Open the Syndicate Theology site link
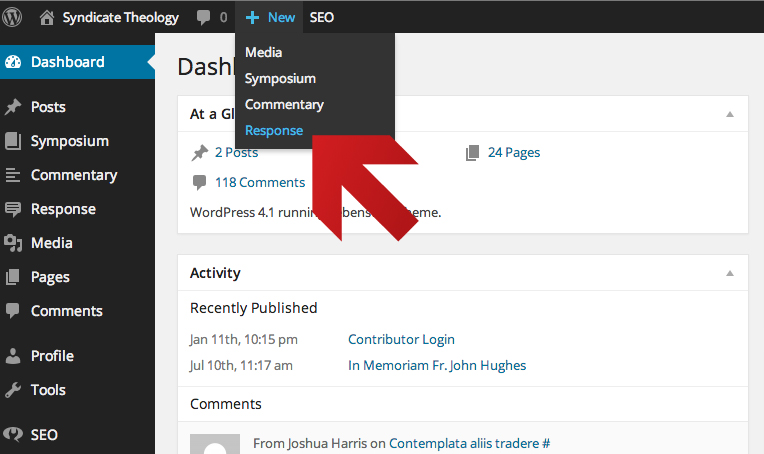This screenshot has width=764, height=454. [x=120, y=18]
